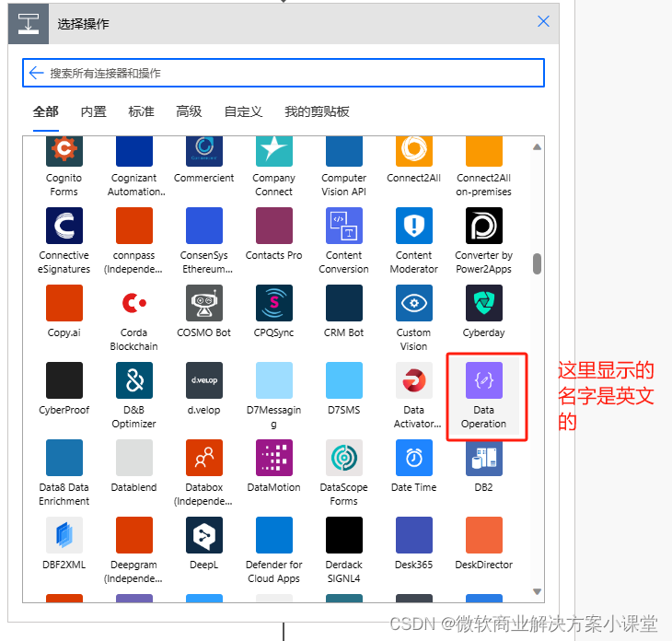The height and width of the screenshot is (641, 672).
Task: Select the Data Operation connector
Action: [484, 380]
